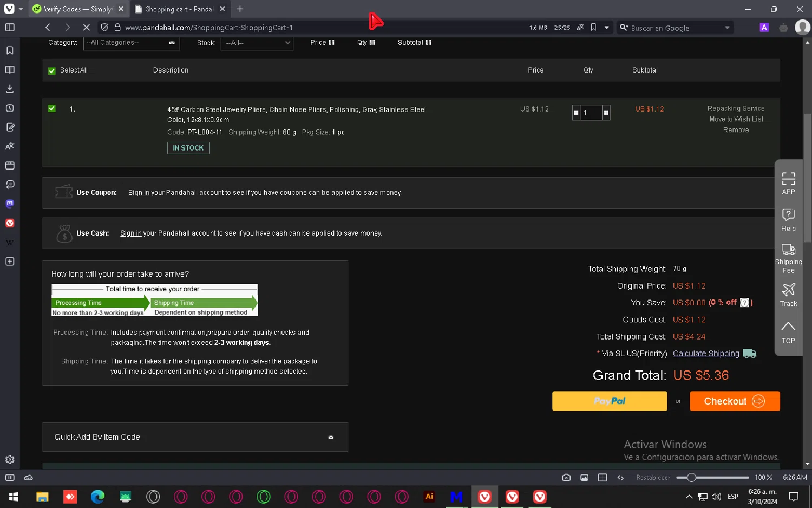
Task: Open the History panel clock icon
Action: click(x=10, y=108)
